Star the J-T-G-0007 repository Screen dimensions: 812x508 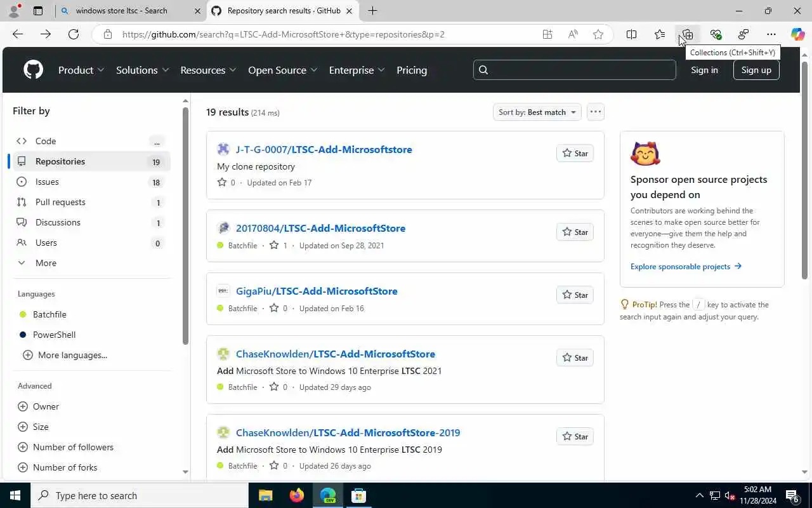pyautogui.click(x=575, y=153)
